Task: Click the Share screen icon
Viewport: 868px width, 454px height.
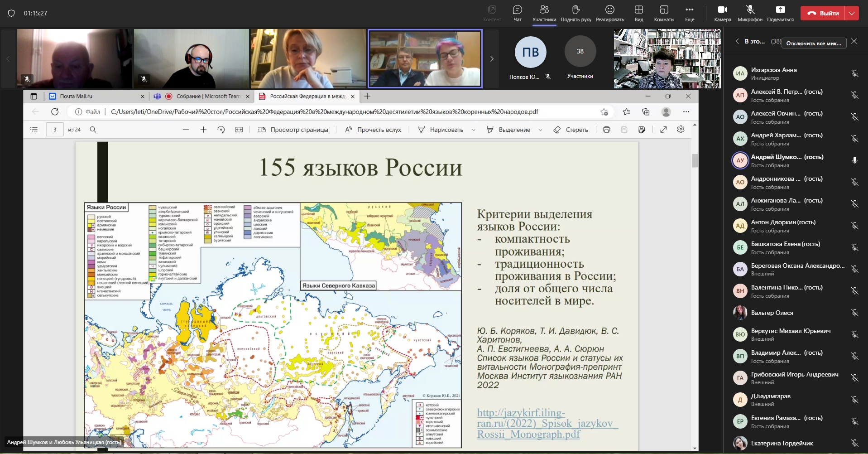Action: click(780, 10)
